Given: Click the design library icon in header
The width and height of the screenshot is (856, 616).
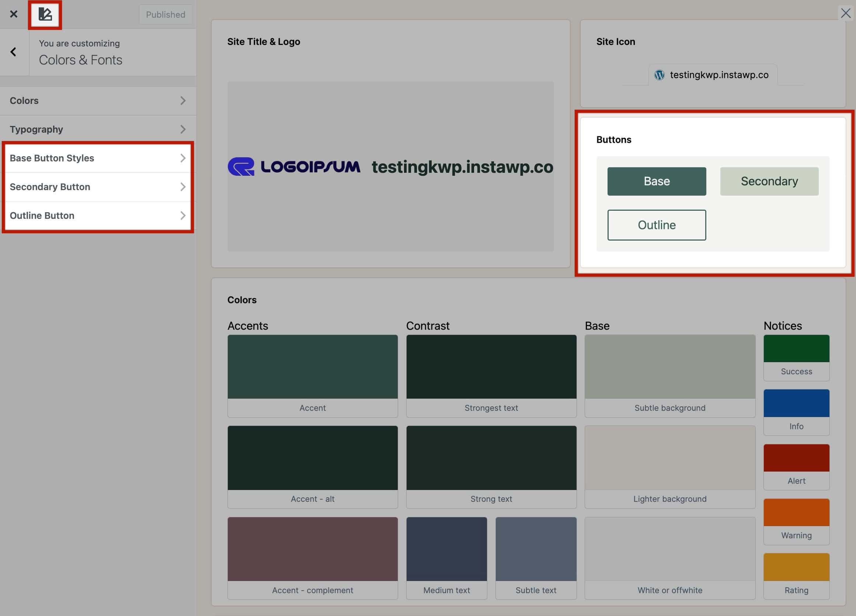Looking at the screenshot, I should coord(45,14).
